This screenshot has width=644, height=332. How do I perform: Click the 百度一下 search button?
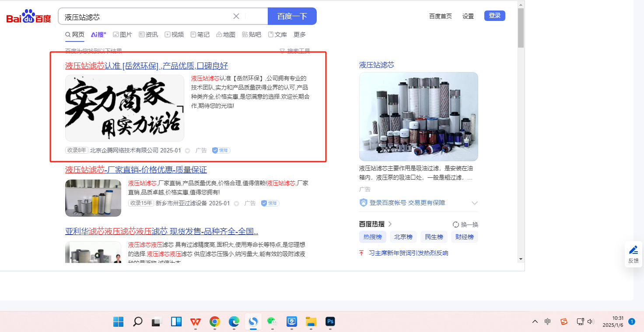tap(292, 16)
